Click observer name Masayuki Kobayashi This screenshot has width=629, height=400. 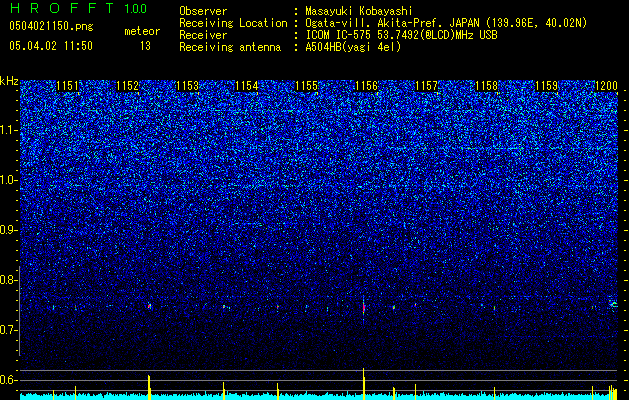(x=359, y=11)
